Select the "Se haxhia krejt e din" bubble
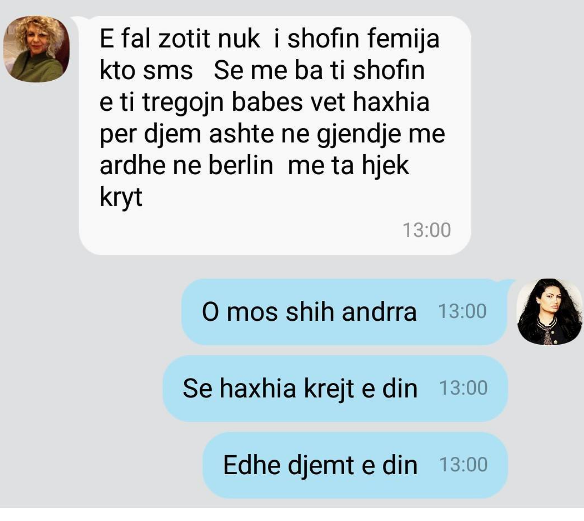The image size is (584, 521). pos(335,388)
